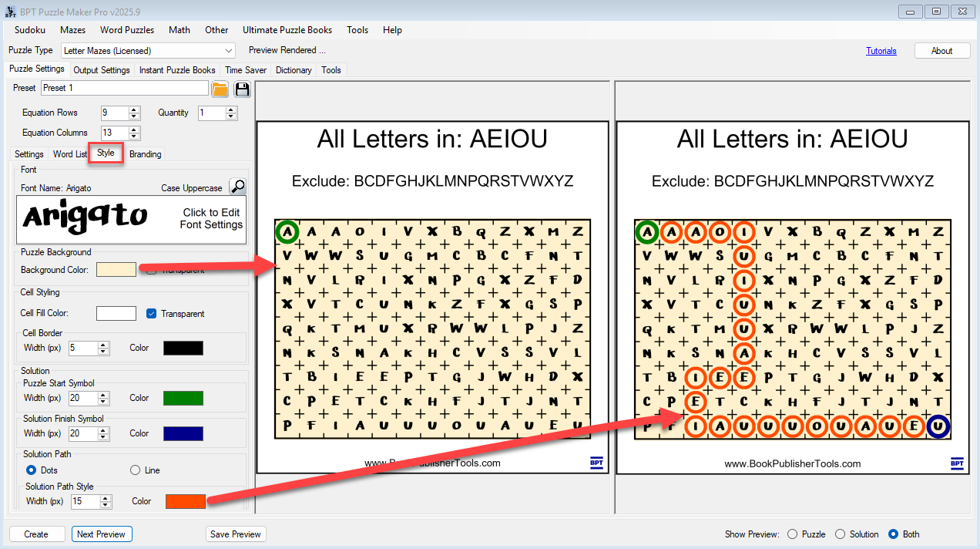Increase Equation Rows stepper arrow
The image size is (980, 549).
pos(135,109)
